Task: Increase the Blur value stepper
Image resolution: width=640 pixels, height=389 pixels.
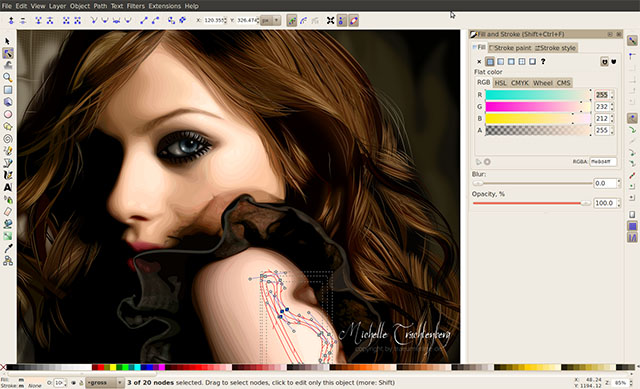Action: [619, 181]
